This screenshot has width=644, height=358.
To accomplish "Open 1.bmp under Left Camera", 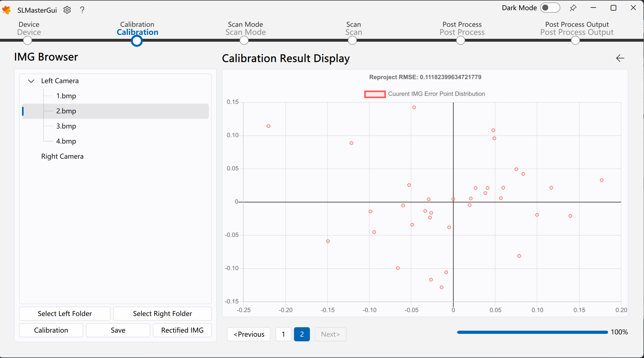I will pos(66,96).
